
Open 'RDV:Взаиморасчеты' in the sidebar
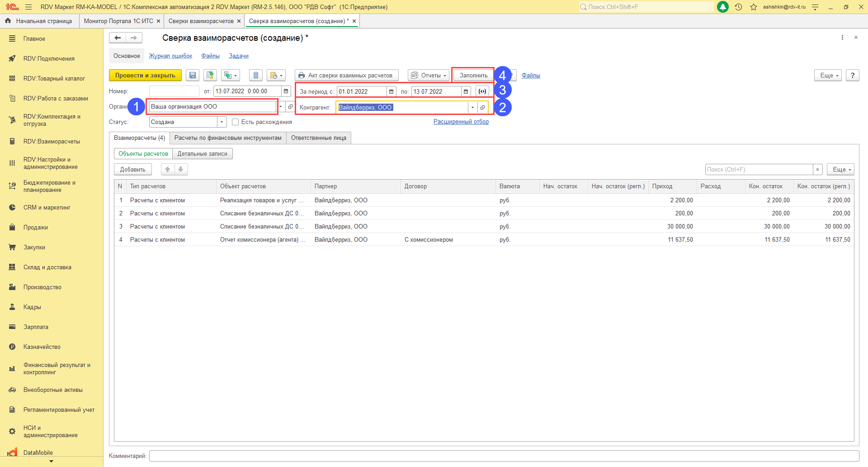point(52,142)
